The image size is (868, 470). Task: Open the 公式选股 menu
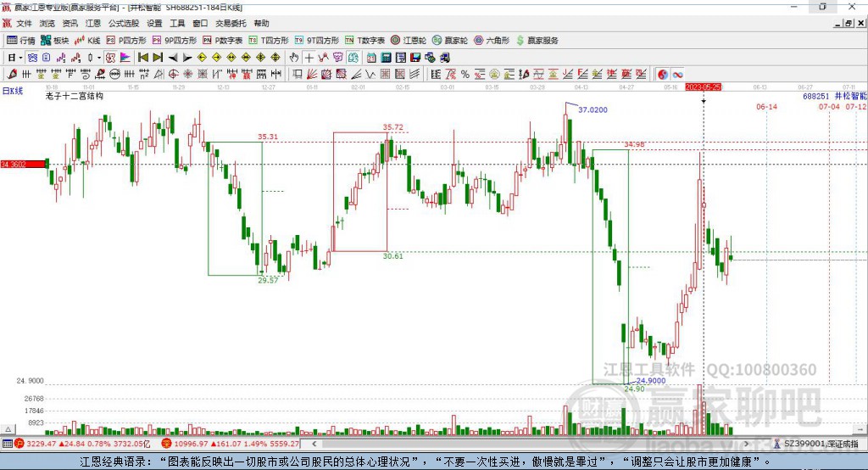pos(124,23)
